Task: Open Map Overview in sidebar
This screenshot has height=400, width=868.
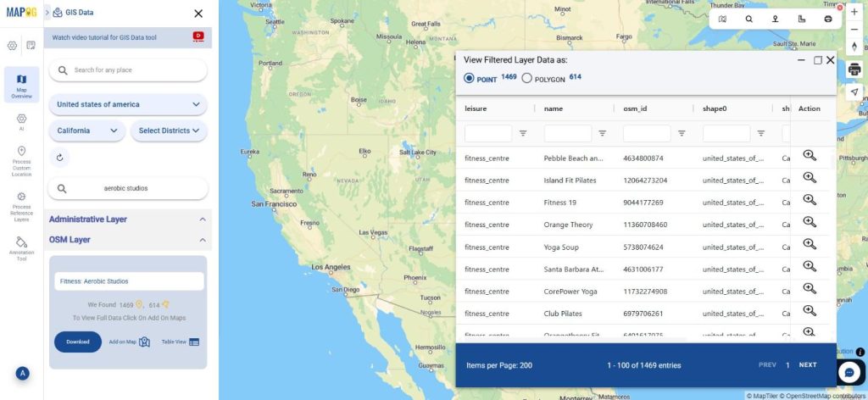Action: (21, 85)
